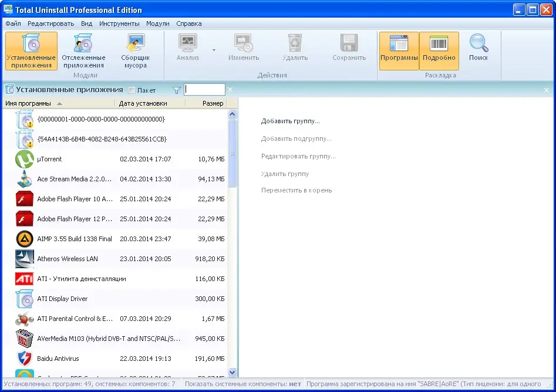Clear the filter with the X button
This screenshot has height=392, width=556.
pos(230,90)
